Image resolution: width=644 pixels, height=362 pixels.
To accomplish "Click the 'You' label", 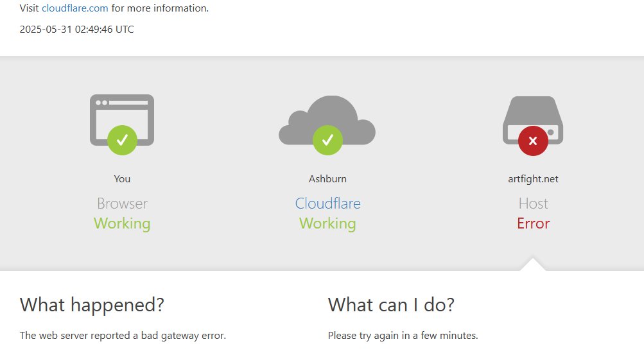I will [x=122, y=179].
